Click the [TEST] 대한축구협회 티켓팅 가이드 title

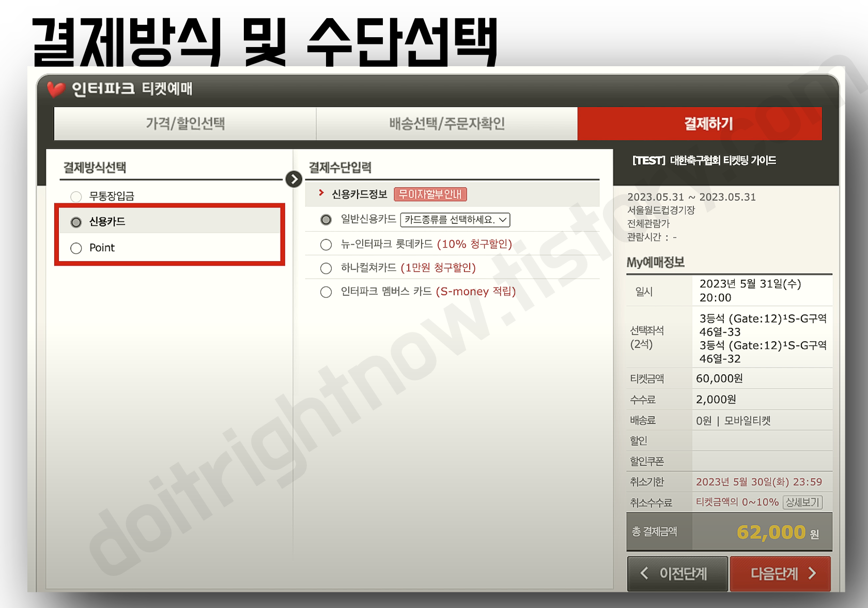[704, 161]
